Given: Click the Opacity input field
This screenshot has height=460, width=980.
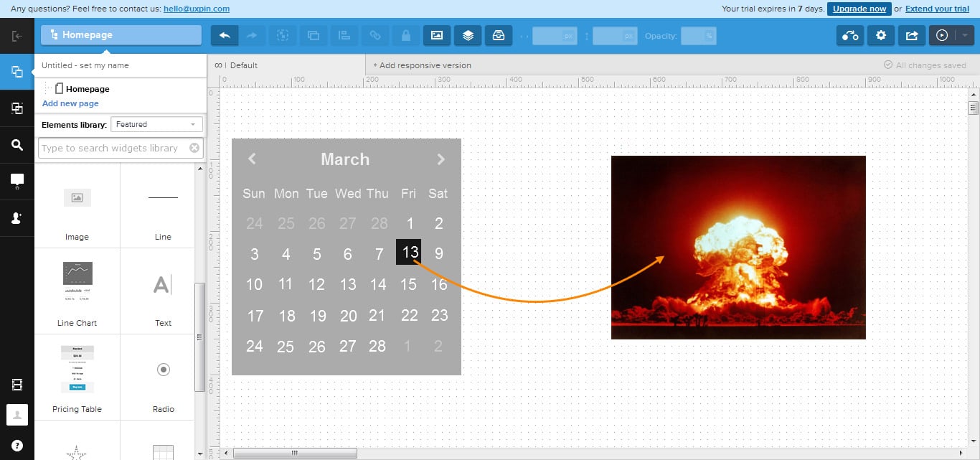Looking at the screenshot, I should (x=697, y=35).
